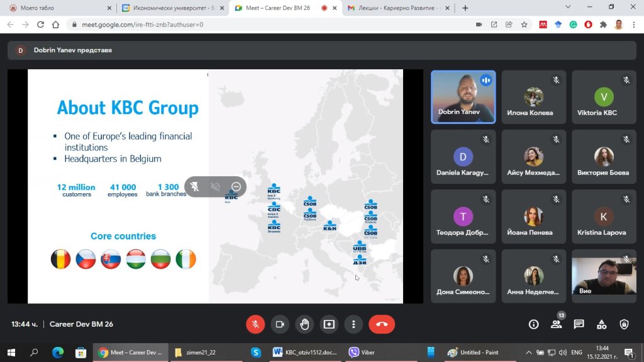Screen dimensions: 644x362
Task: Show participants list people icon
Action: [556, 325]
